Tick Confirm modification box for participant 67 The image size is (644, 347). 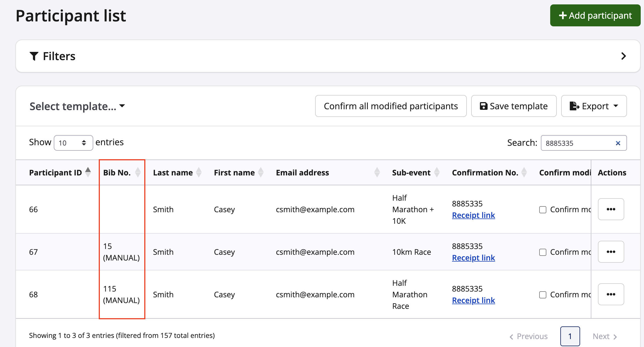[x=543, y=252]
